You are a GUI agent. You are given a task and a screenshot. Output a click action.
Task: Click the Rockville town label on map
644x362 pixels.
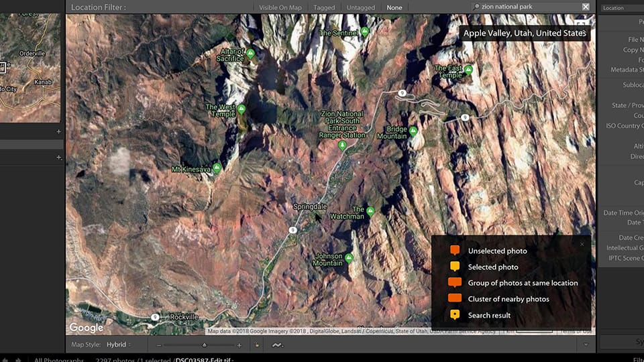click(184, 317)
